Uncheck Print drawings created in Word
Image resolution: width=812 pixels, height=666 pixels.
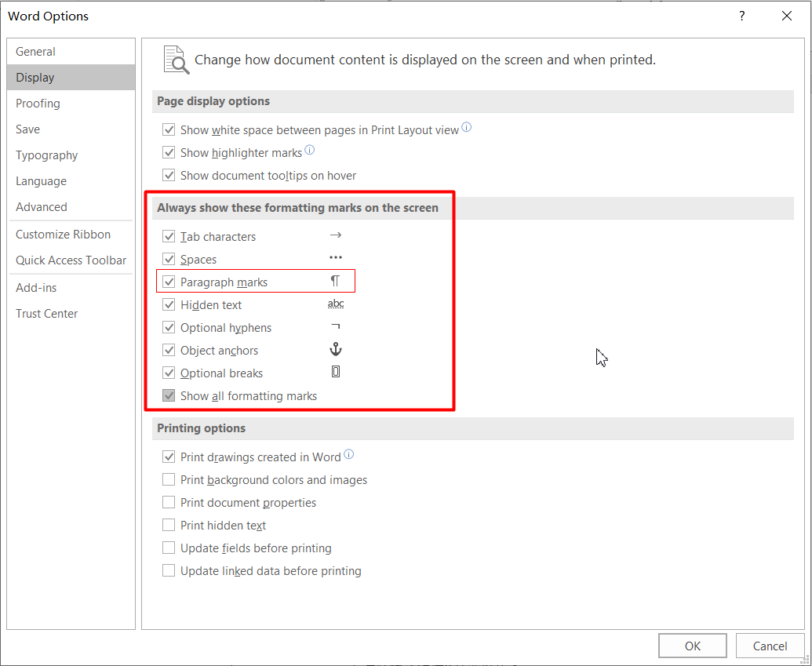(169, 457)
